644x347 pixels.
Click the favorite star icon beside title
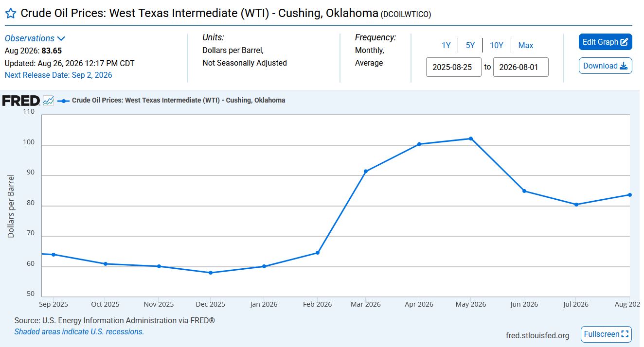point(10,13)
